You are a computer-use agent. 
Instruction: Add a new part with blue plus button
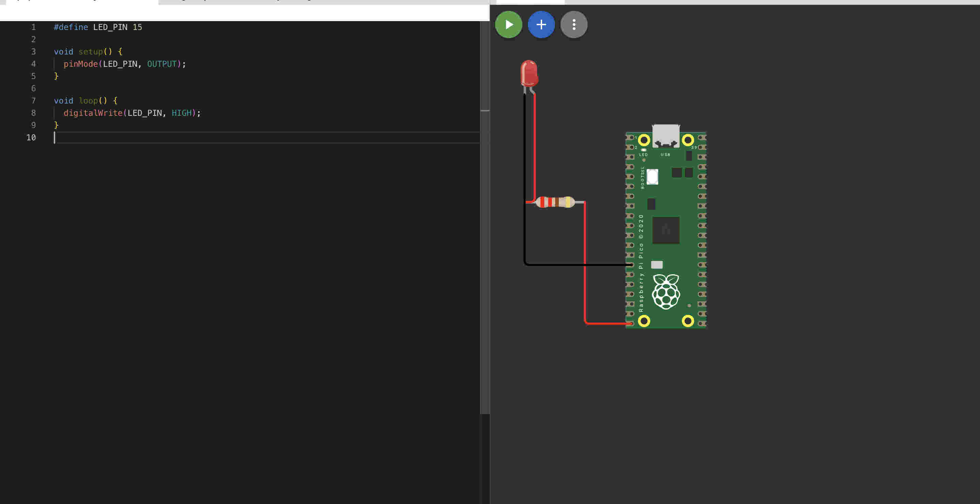tap(541, 25)
